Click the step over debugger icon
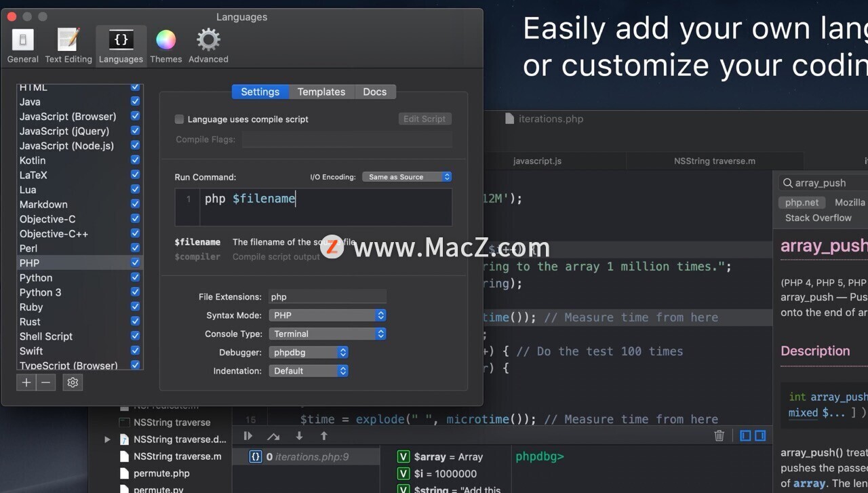Viewport: 868px width, 493px height. point(273,436)
